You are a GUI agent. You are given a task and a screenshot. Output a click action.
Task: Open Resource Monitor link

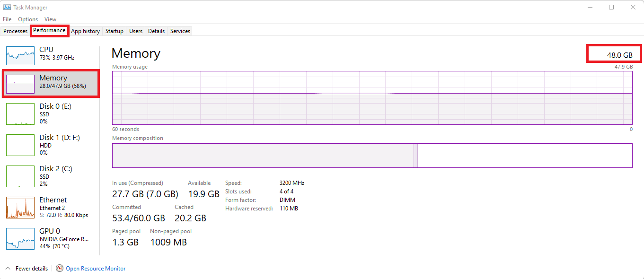point(96,269)
